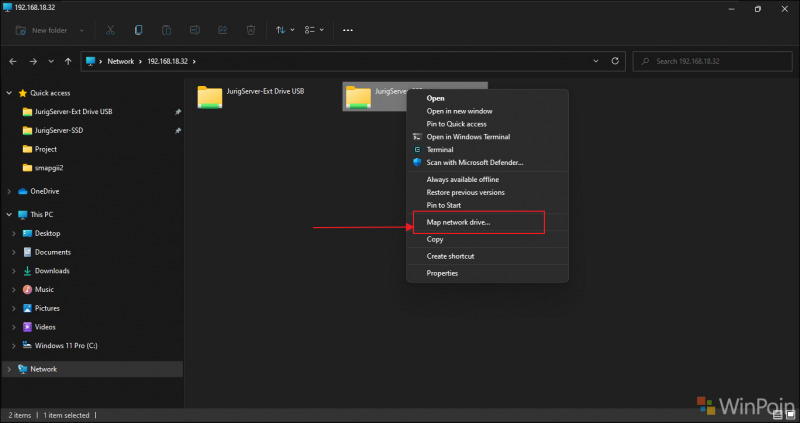Open Pictures in navigation pane
The width and height of the screenshot is (800, 423).
tap(47, 308)
